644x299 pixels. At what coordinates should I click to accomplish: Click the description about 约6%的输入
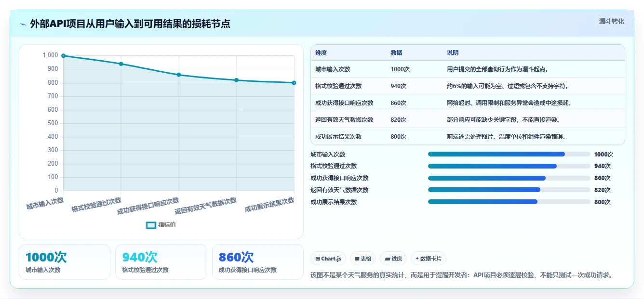[508, 86]
